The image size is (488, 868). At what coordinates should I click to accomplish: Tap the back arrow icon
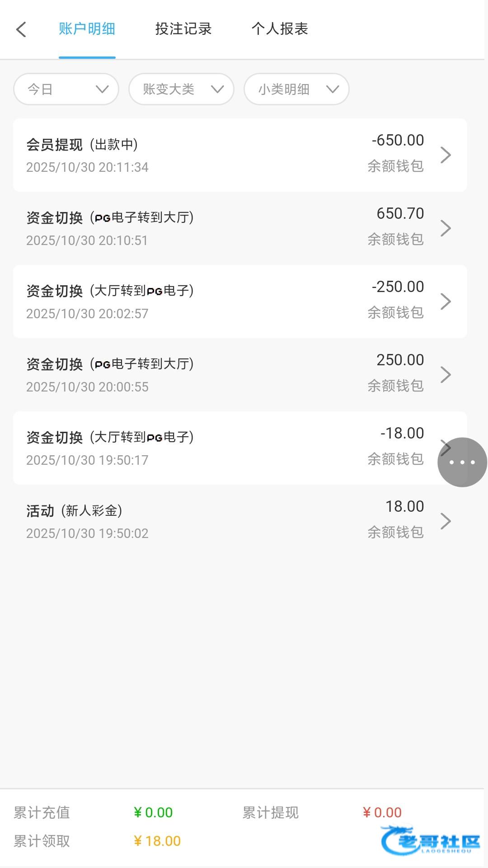click(21, 30)
